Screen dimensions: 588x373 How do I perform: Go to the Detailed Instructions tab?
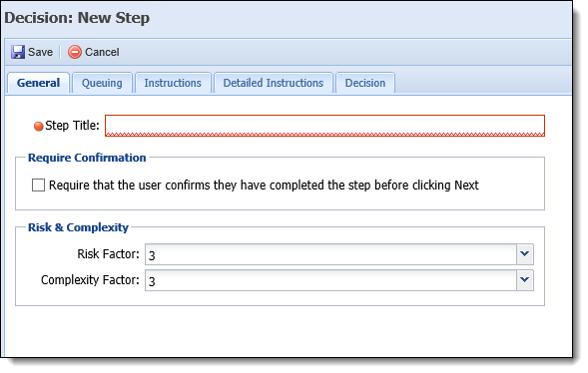[x=274, y=83]
